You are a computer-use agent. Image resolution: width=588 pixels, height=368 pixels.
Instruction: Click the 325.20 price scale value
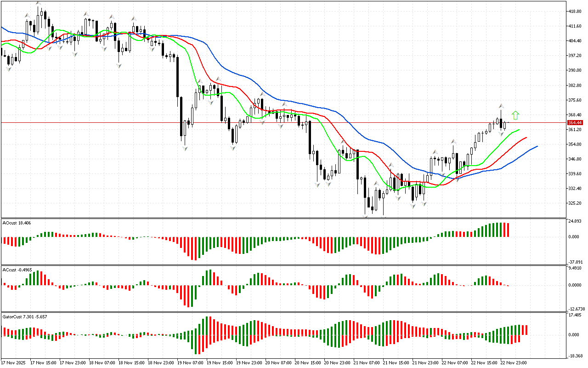click(575, 203)
